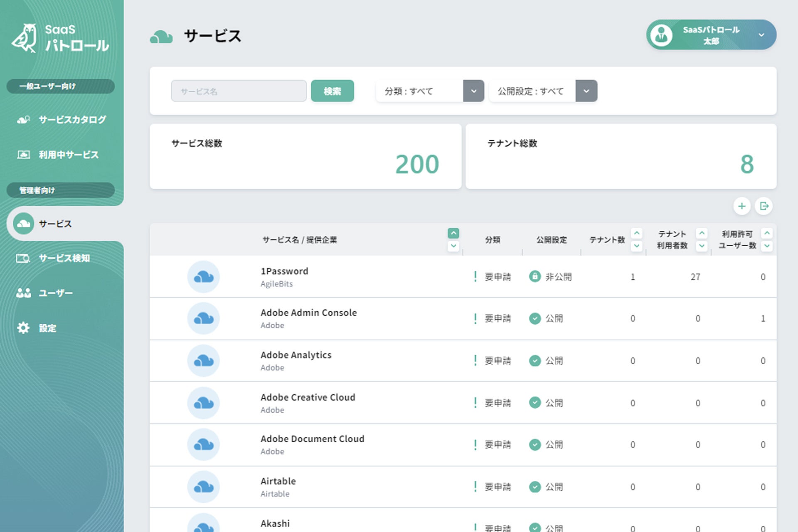Click the 非公開 lock icon on 1Password row
The image size is (798, 532).
535,277
